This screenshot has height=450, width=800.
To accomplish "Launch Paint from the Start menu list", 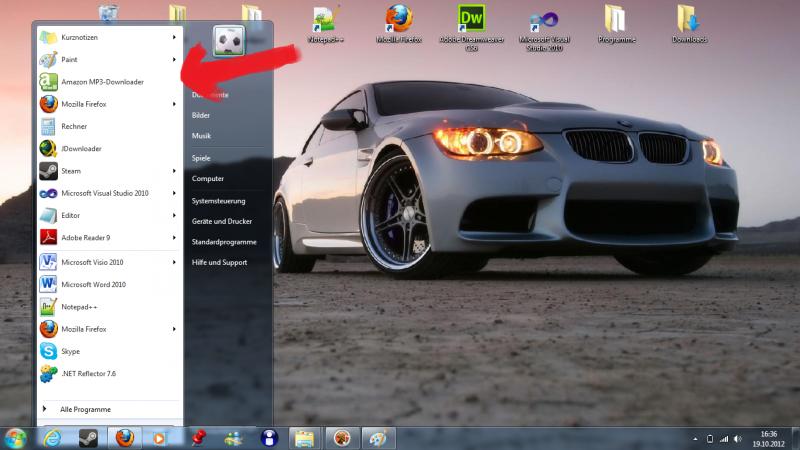I will 110,60.
